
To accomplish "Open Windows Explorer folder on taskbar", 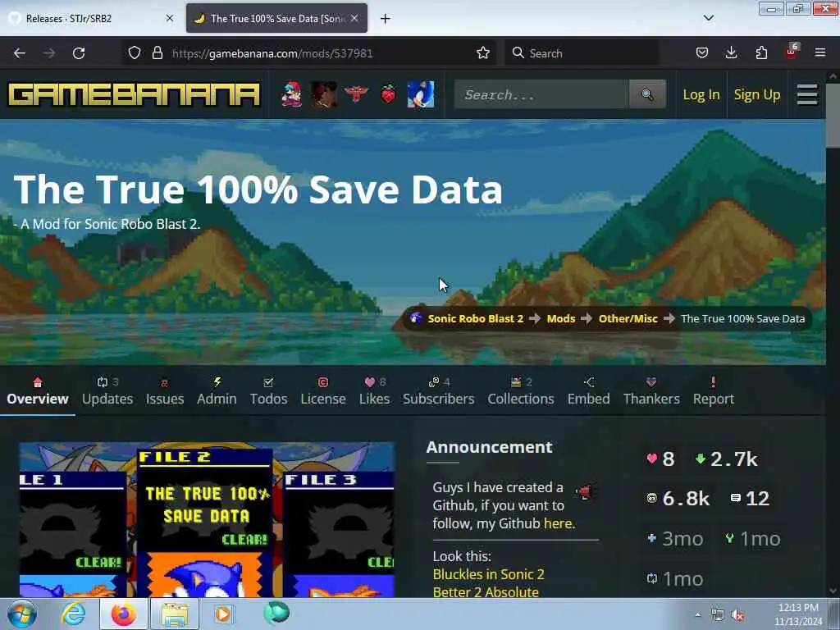I will [174, 614].
